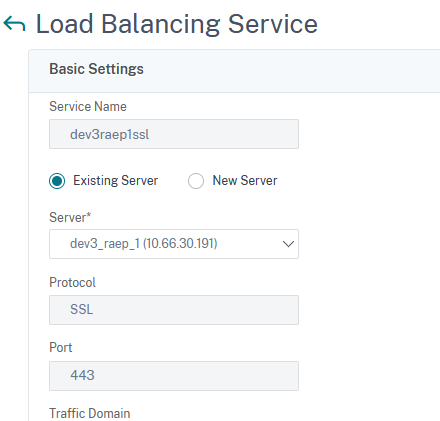Click the 10.66.30.191 address in Server selector
This screenshot has height=421, width=440.
(x=180, y=244)
